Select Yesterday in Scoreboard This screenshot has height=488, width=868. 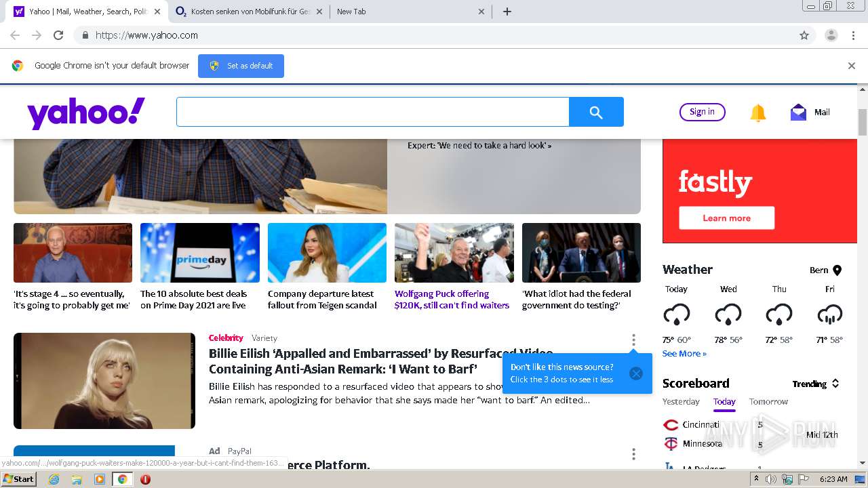coord(681,402)
